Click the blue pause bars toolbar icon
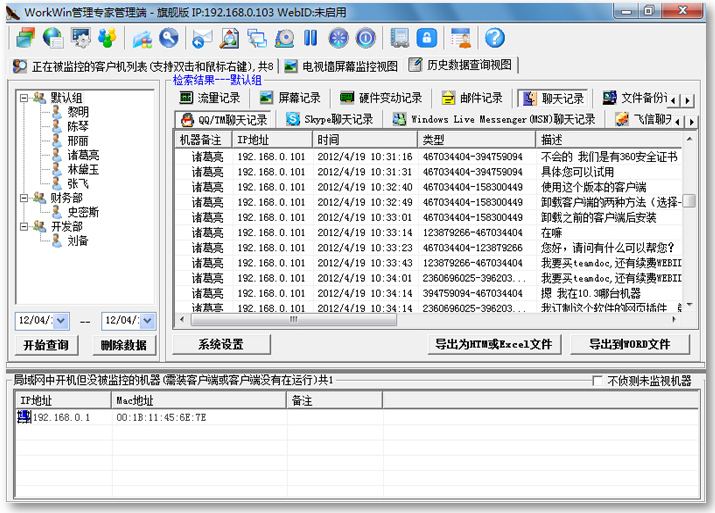This screenshot has width=715, height=513. [x=311, y=38]
